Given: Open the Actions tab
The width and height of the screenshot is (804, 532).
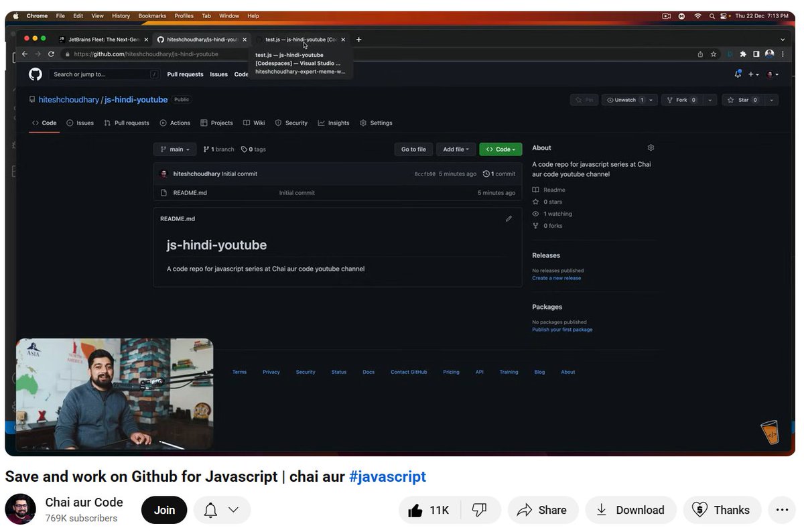Looking at the screenshot, I should point(175,123).
